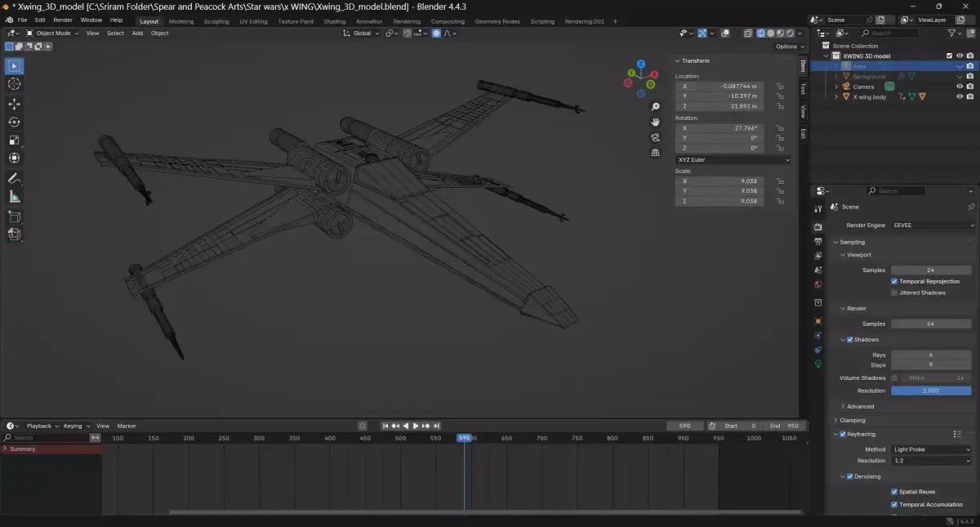This screenshot has height=527, width=980.
Task: Switch perspective/orthographic grid icon
Action: click(x=655, y=152)
